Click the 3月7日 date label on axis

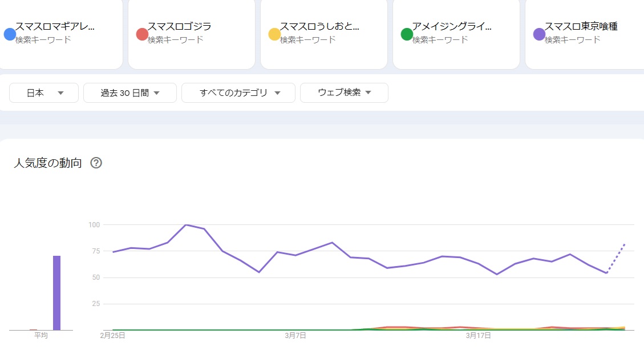(x=295, y=336)
